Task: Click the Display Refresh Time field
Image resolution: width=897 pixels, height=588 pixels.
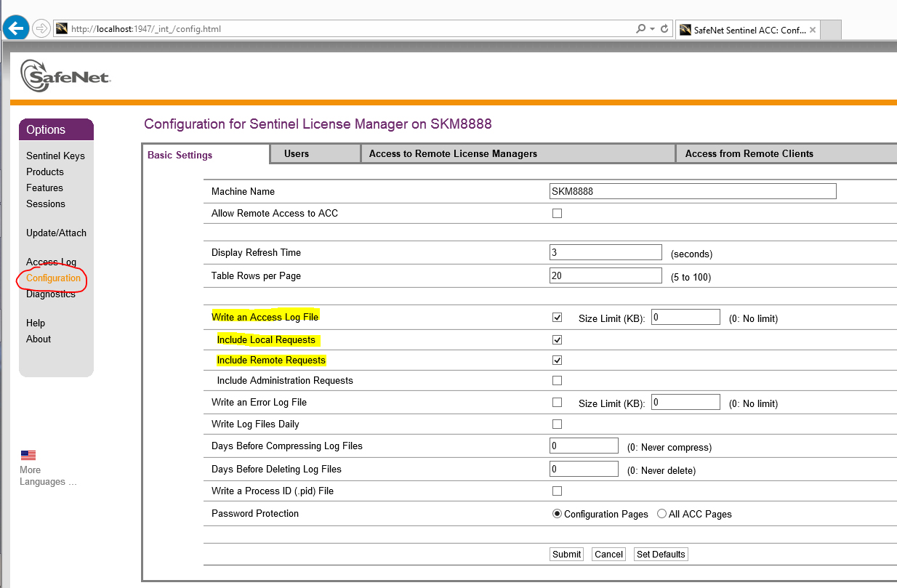Action: pyautogui.click(x=606, y=253)
